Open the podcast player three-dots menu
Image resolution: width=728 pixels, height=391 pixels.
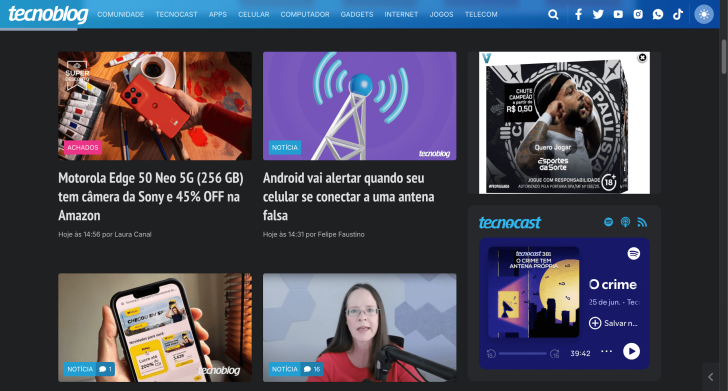(x=606, y=352)
